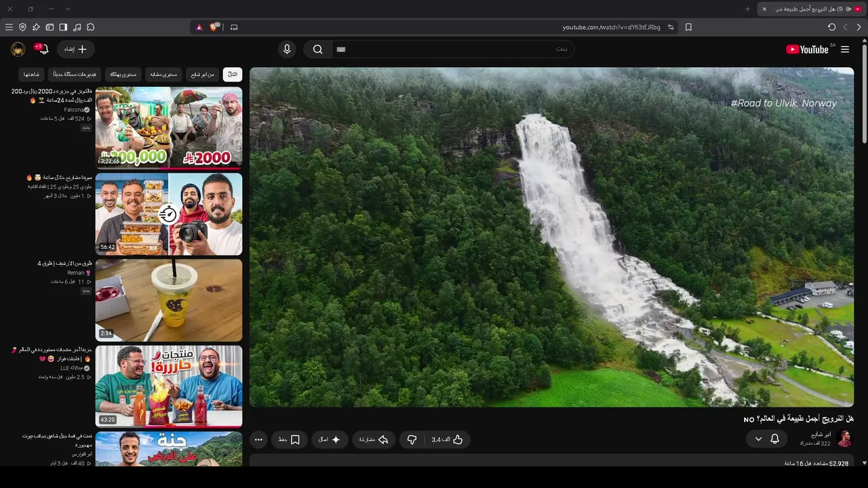The image size is (868, 488).
Task: Open the subscription notification bell dropdown
Action: (767, 439)
